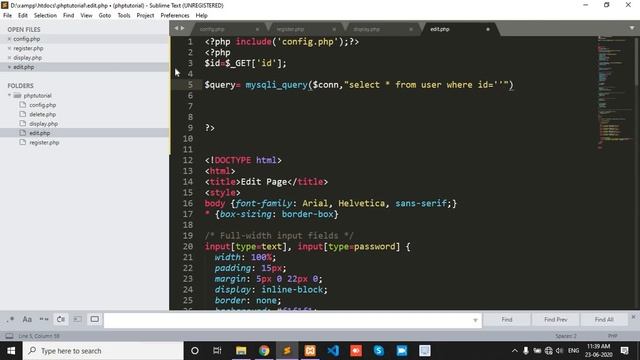Click the status bar panel switcher icon
The image size is (640, 360).
coord(9,336)
